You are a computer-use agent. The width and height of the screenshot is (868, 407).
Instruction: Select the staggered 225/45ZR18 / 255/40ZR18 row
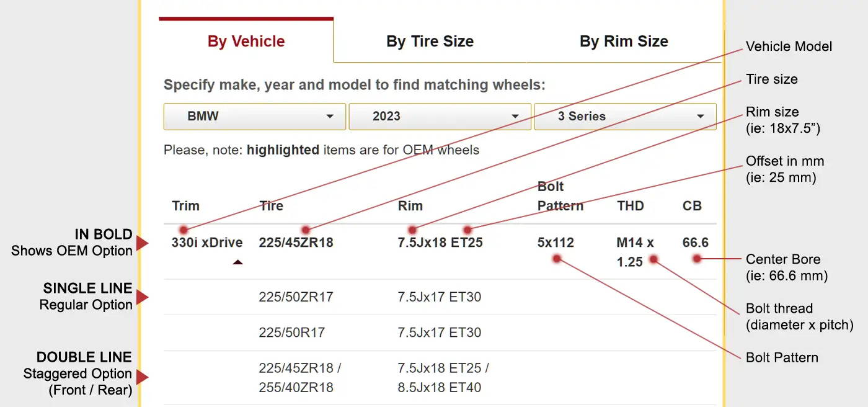coord(440,378)
